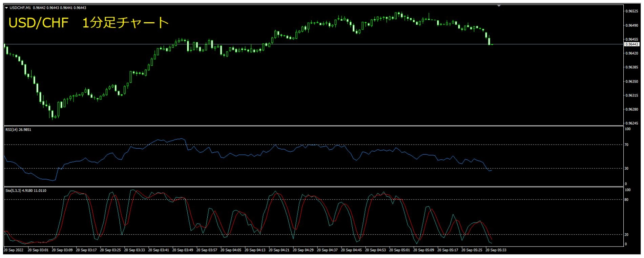The height and width of the screenshot is (258, 644).
Task: Click the 20 Sep 05:33 time label
Action: click(x=496, y=250)
